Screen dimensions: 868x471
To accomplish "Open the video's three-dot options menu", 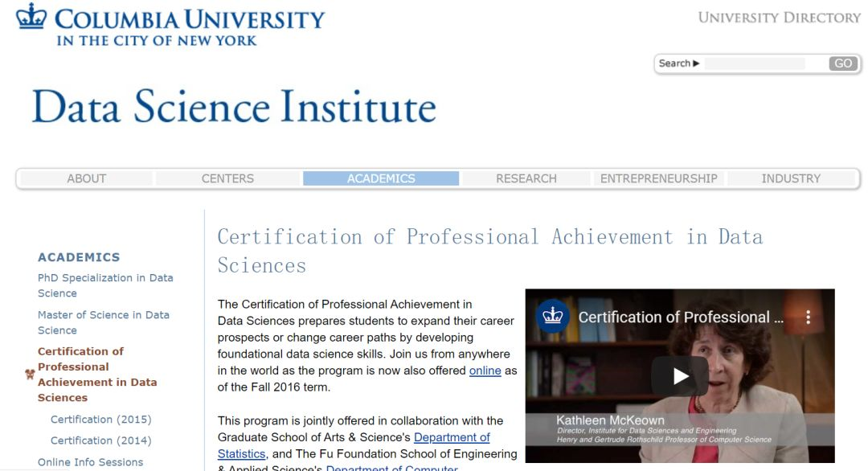I will pos(809,317).
